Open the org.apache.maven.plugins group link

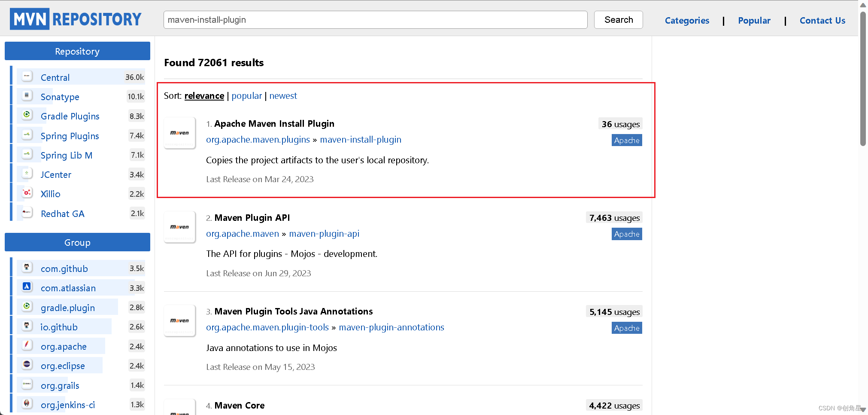point(258,139)
